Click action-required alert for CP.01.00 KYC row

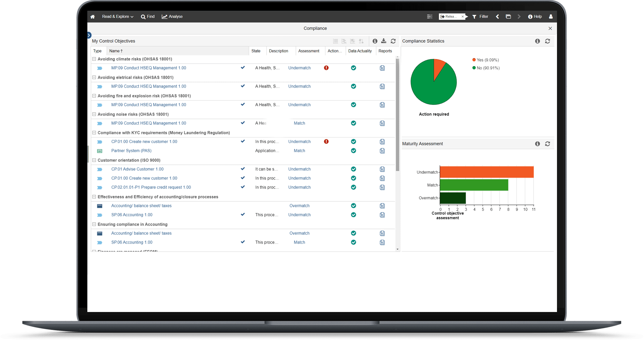click(326, 142)
